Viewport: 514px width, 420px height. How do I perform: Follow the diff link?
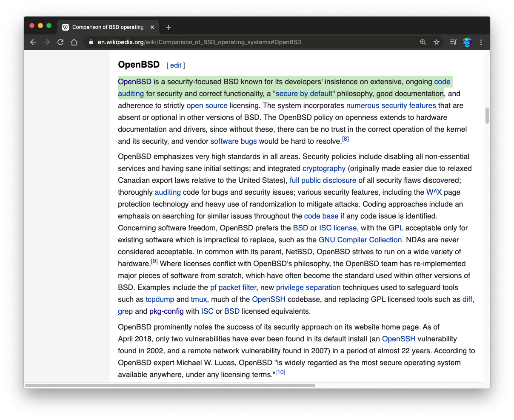(467, 299)
